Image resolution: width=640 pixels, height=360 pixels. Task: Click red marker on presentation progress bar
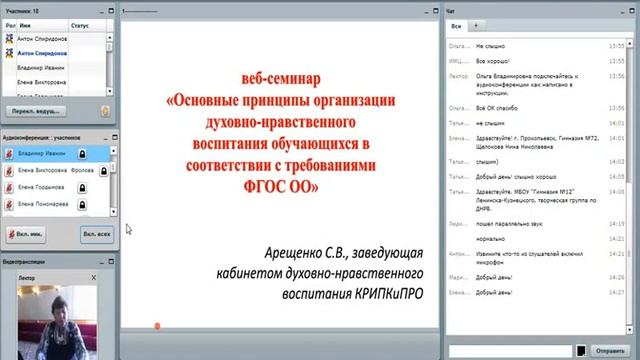click(157, 326)
